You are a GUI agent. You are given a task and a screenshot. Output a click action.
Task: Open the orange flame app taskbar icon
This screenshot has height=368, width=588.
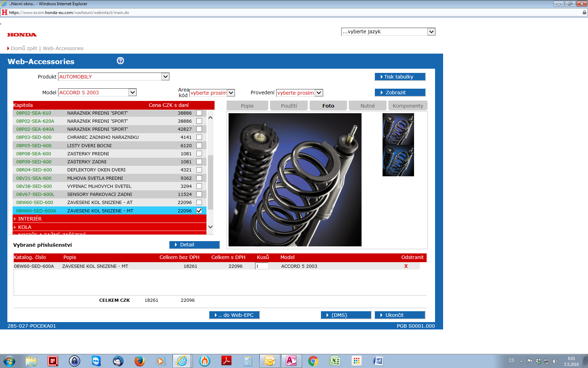click(x=205, y=361)
